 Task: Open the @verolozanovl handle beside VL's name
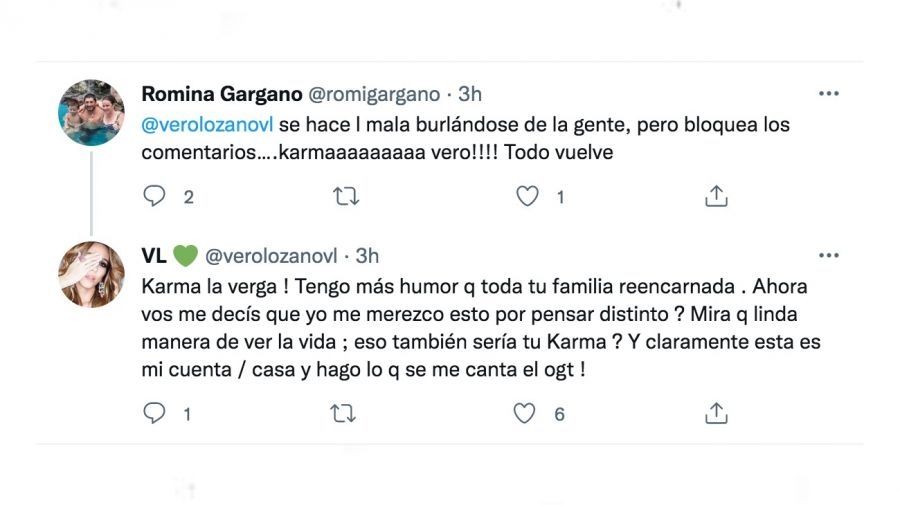[x=271, y=256]
